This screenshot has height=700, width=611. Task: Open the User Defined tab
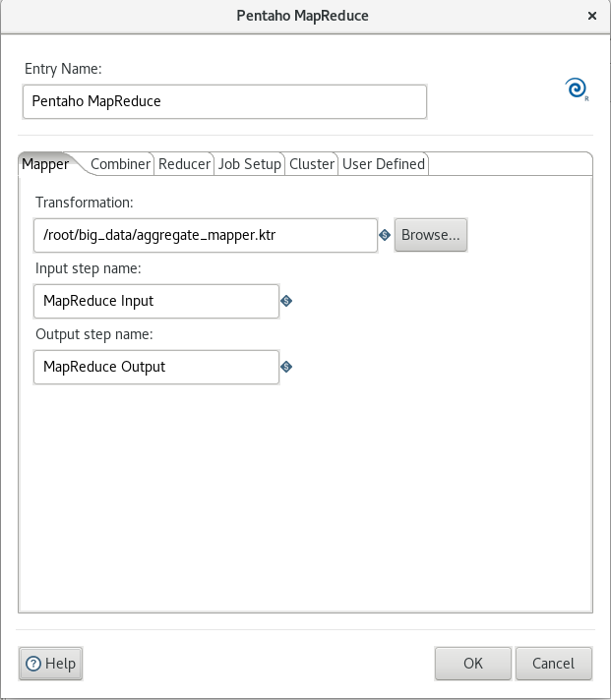point(383,164)
